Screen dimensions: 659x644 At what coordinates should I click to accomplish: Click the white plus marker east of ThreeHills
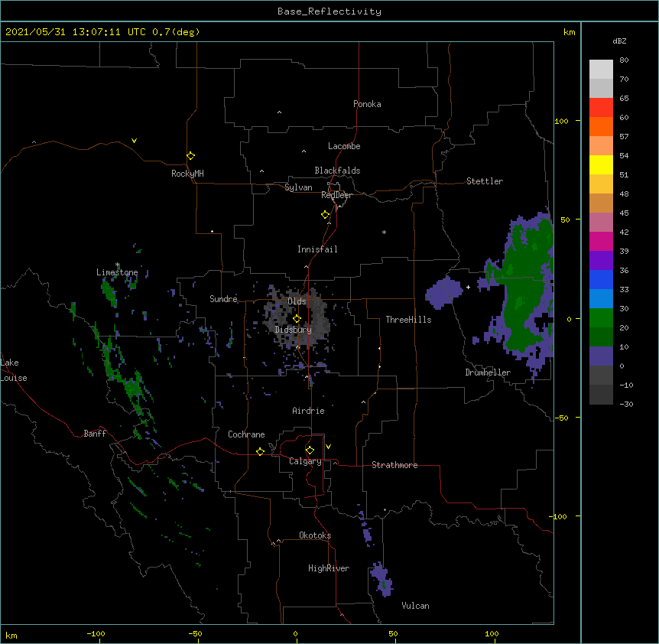coord(468,287)
